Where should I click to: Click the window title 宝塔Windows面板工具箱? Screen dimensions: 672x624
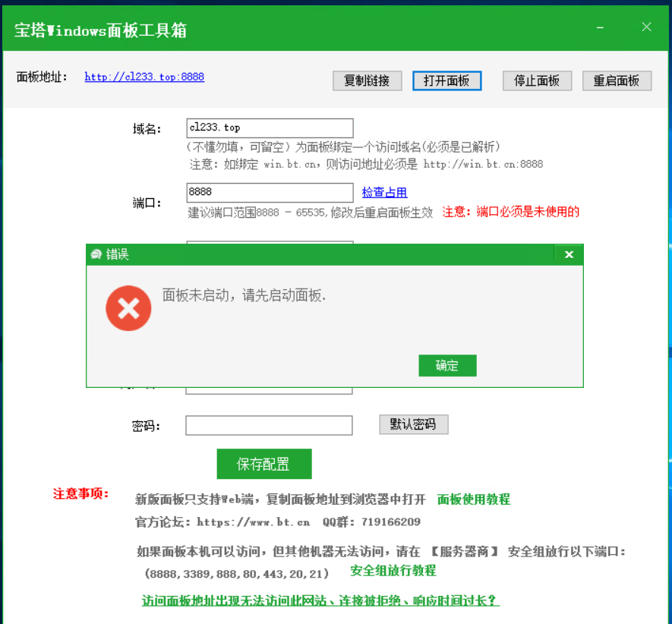click(x=100, y=30)
